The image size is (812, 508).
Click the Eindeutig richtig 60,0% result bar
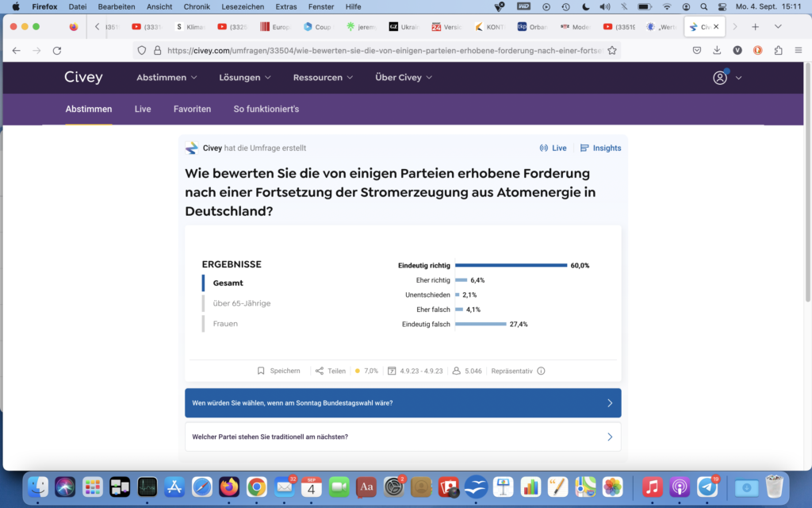tap(511, 266)
